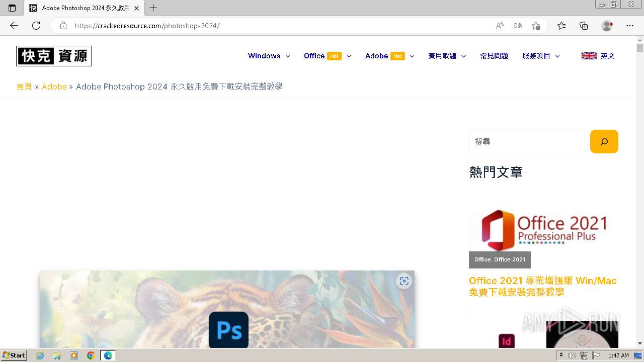Submit search with yellow magnifier button

pyautogui.click(x=604, y=142)
